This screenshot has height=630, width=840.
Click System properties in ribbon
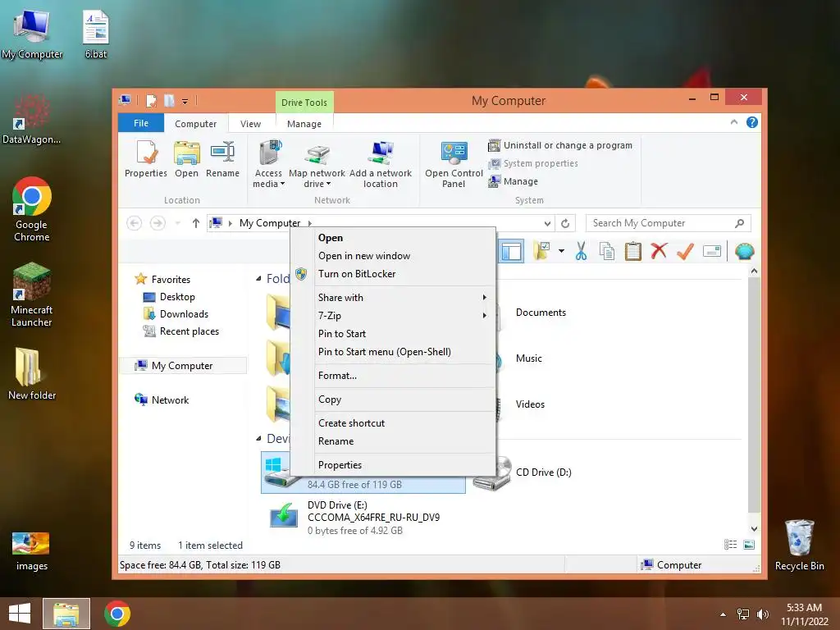(533, 163)
